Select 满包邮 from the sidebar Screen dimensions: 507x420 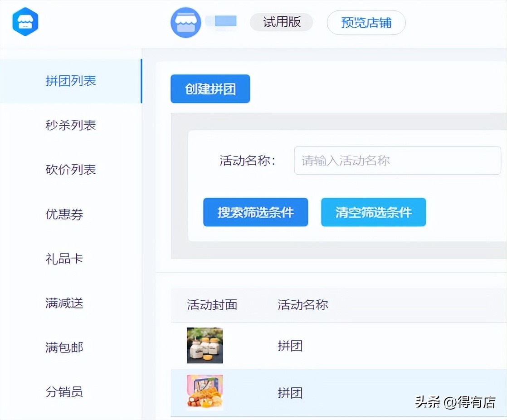(64, 348)
